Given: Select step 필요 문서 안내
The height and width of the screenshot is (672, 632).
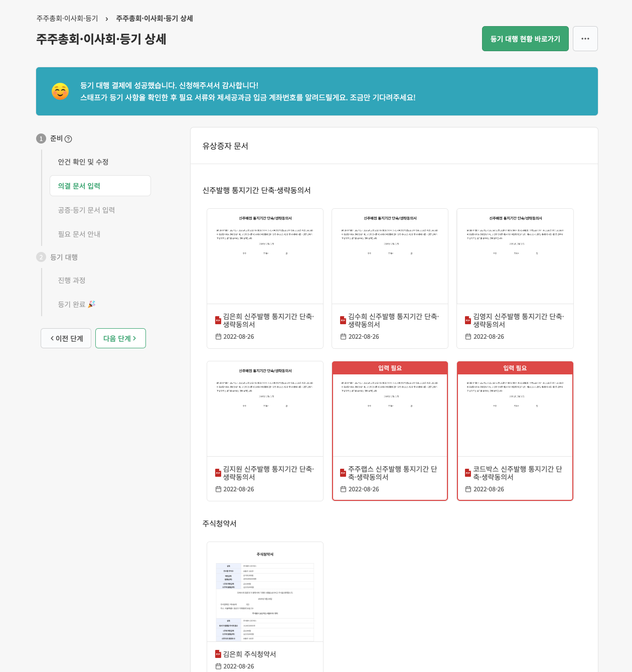Looking at the screenshot, I should coord(78,234).
